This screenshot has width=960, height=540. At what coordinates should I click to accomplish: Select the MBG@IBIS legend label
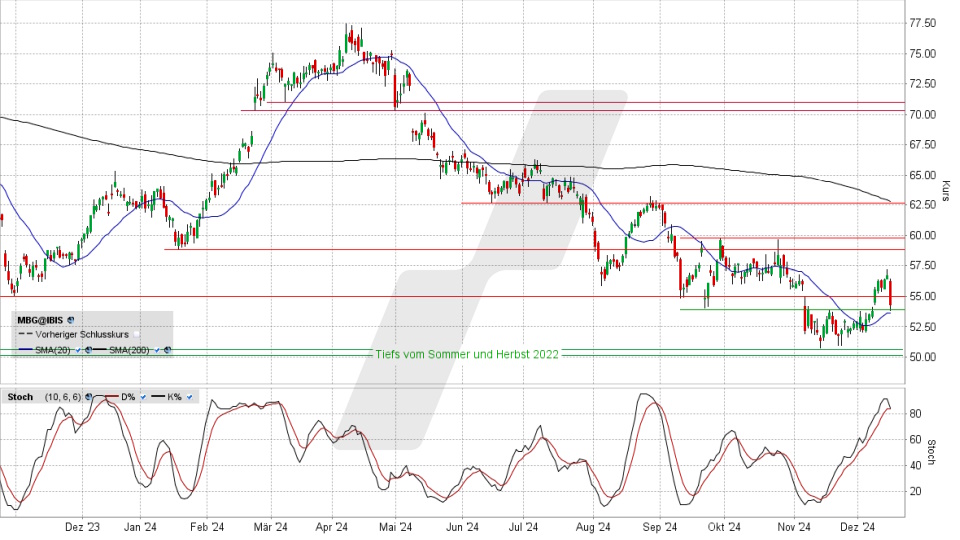[40, 320]
